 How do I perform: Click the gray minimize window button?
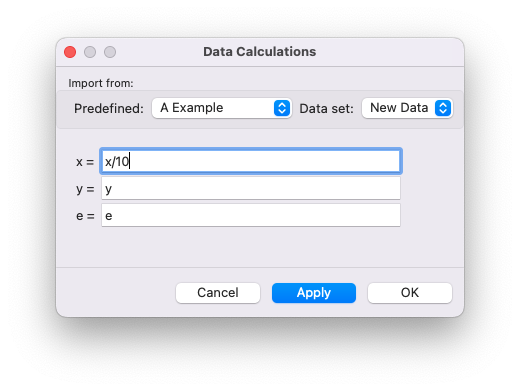point(90,52)
